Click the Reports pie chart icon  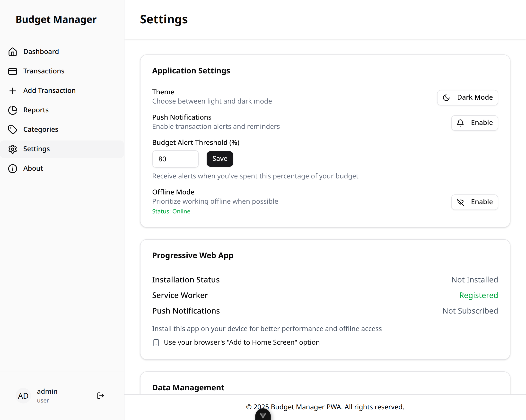(x=12, y=110)
